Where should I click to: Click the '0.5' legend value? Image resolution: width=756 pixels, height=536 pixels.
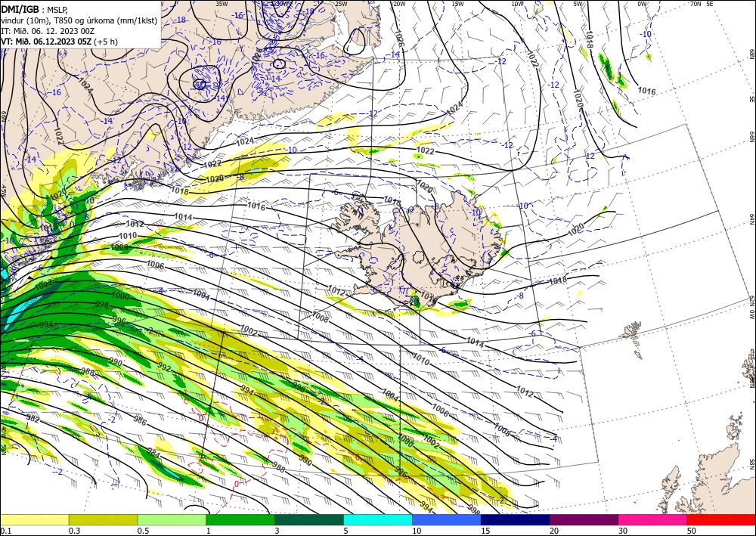[x=143, y=531]
